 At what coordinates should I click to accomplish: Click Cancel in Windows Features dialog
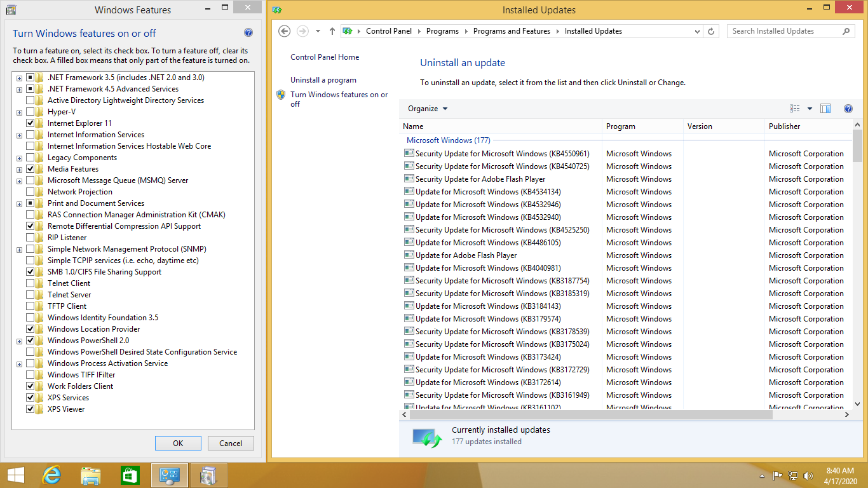click(231, 444)
